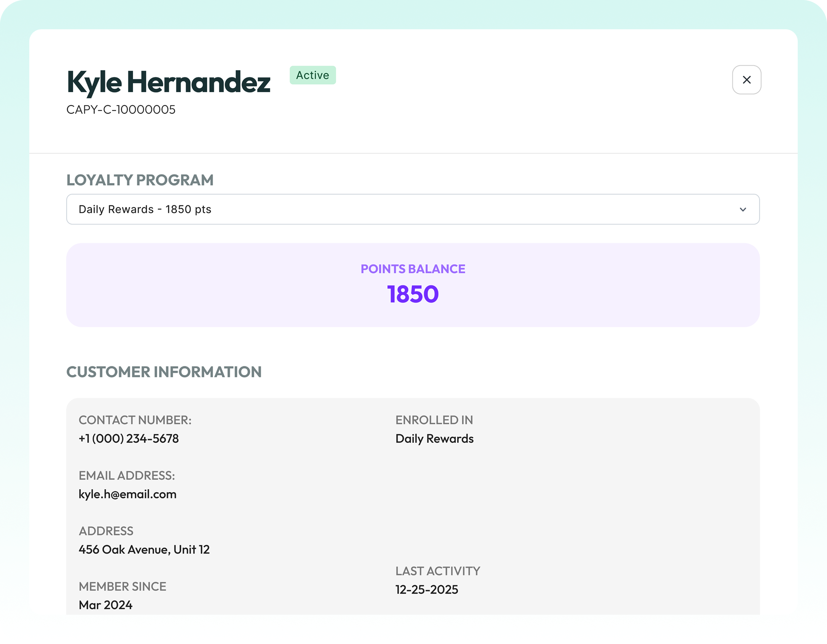Click the Loyalty Program section heading
The height and width of the screenshot is (644, 827).
[x=140, y=180]
